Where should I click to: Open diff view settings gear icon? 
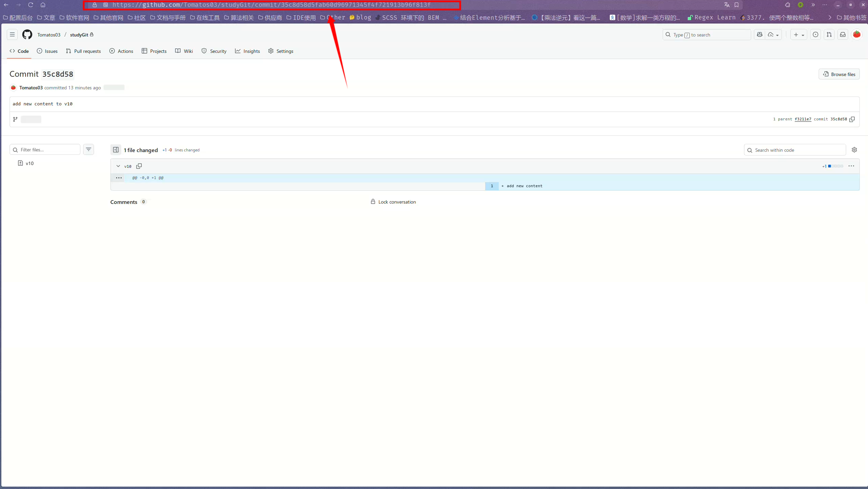pos(854,150)
